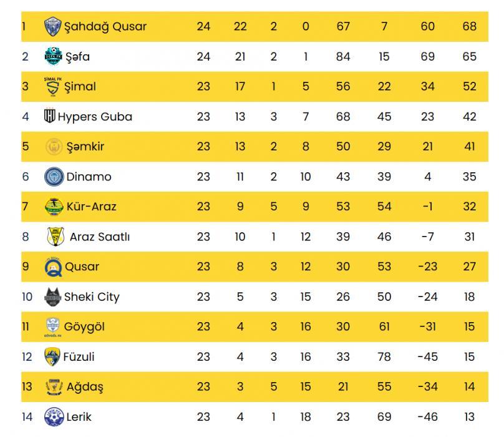Viewport: 504px width, 437px height.
Task: Click the Sheki City wolf logo
Action: 53,297
